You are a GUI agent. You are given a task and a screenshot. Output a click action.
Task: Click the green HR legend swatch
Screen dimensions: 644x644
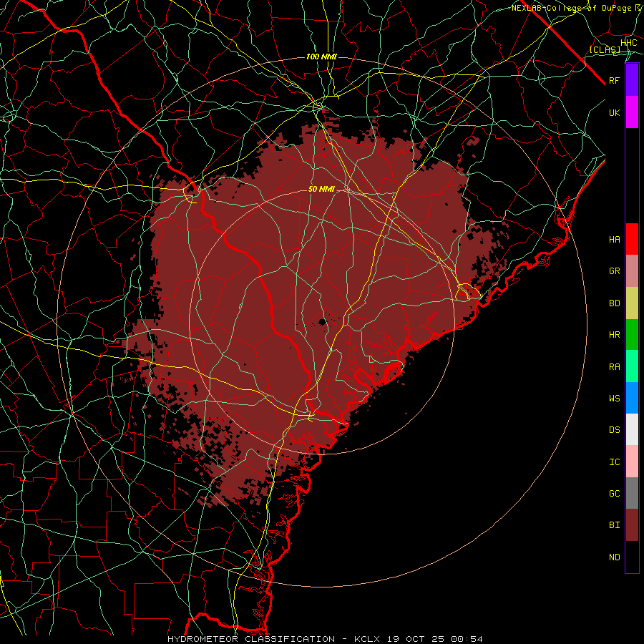[632, 335]
